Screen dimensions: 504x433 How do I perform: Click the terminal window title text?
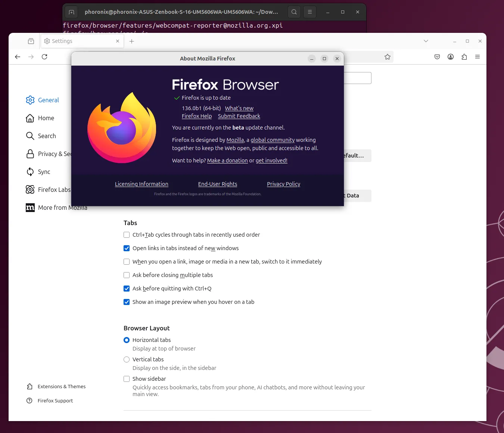[x=181, y=12]
